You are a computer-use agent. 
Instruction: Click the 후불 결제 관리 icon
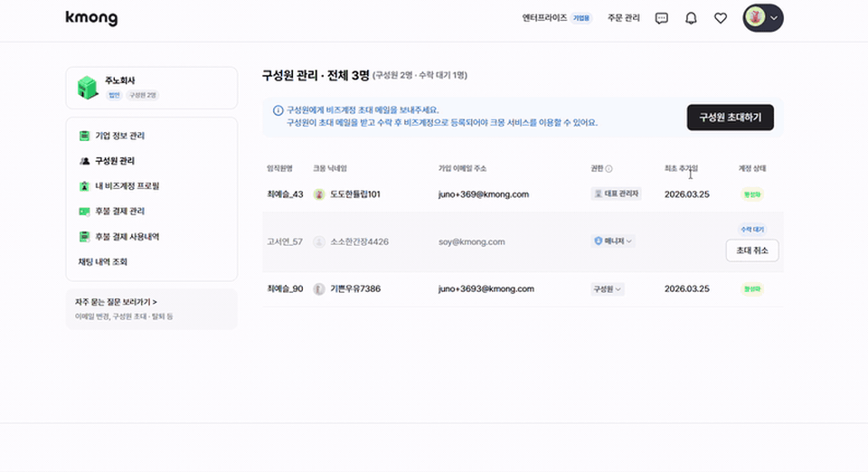[x=84, y=212]
